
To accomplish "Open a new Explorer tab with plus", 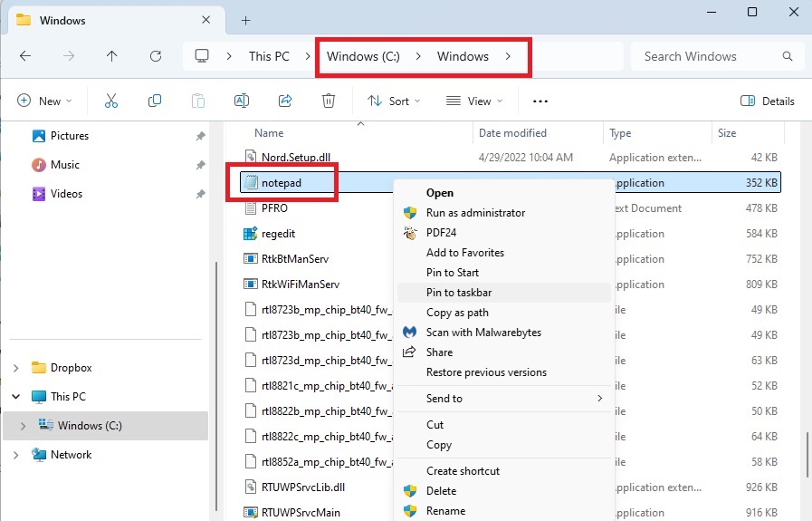I will click(246, 20).
